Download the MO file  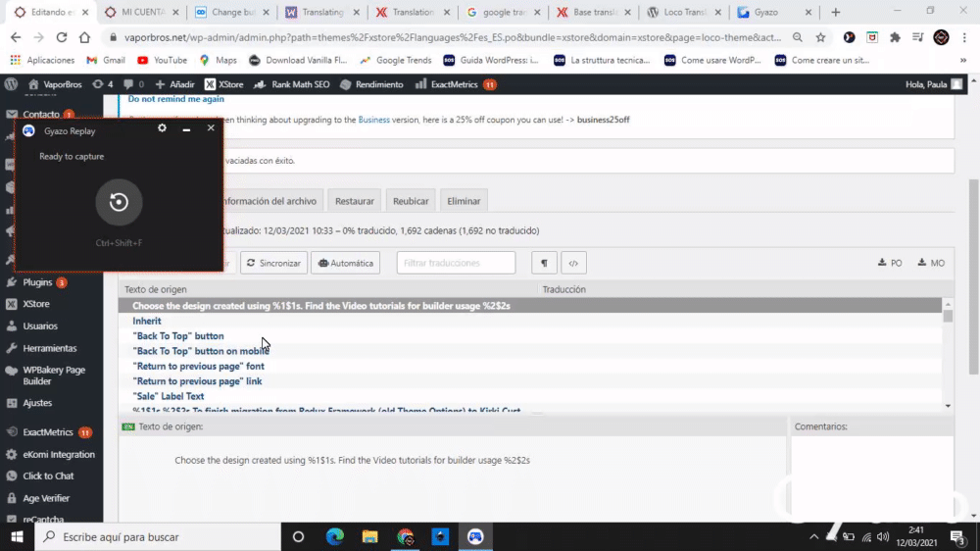point(931,263)
